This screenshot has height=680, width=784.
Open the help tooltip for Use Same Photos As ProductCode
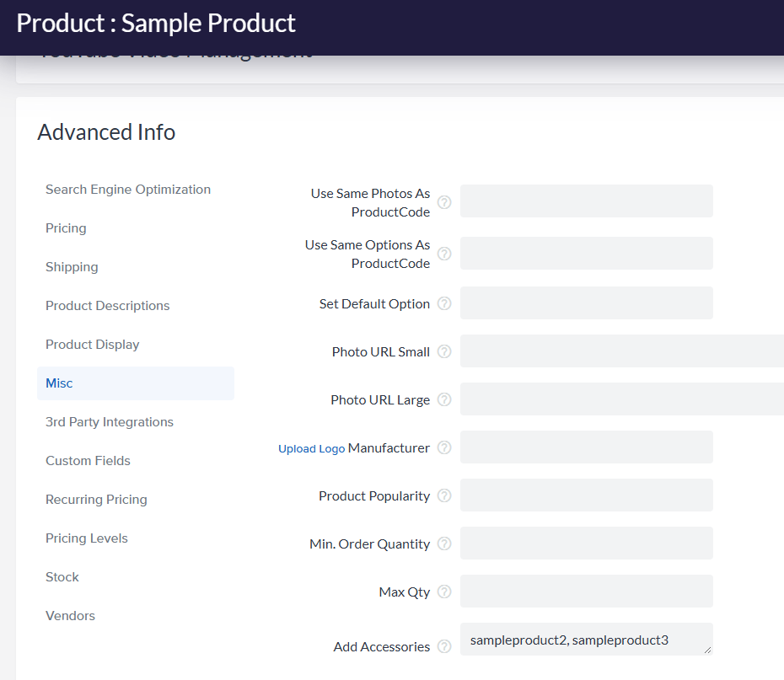pos(443,202)
